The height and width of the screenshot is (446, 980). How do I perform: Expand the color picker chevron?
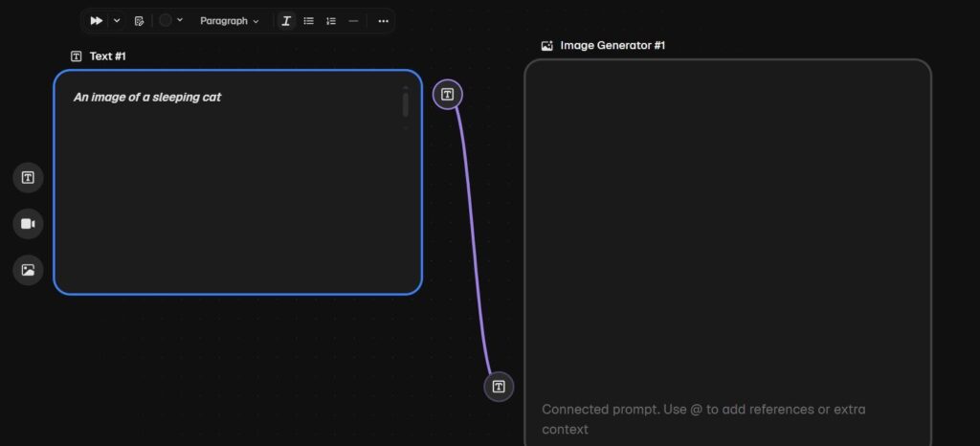(x=180, y=20)
